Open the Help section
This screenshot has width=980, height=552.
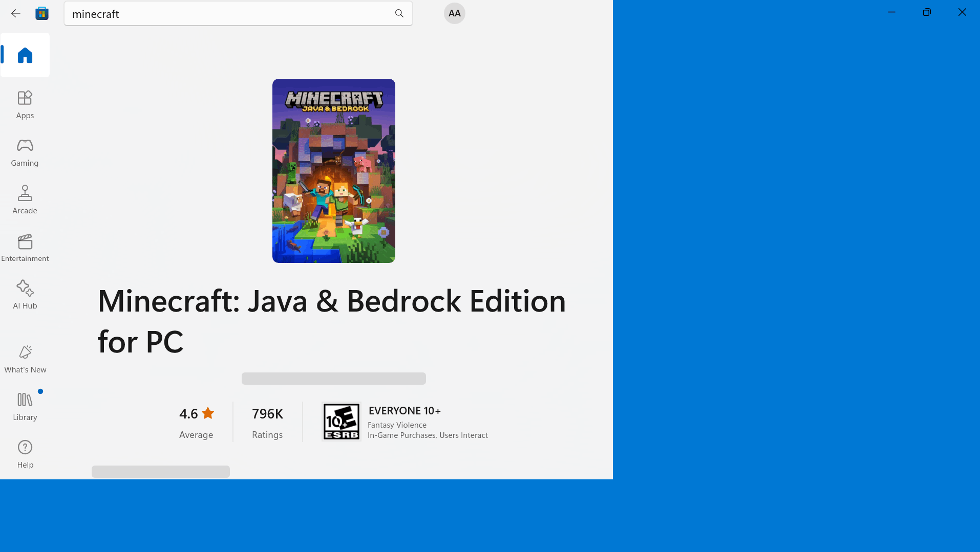pos(25,454)
